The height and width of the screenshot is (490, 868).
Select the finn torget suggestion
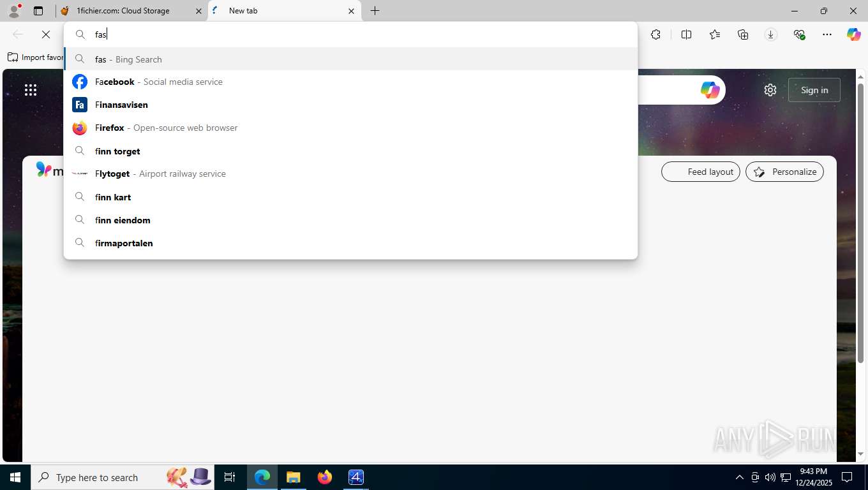click(351, 151)
